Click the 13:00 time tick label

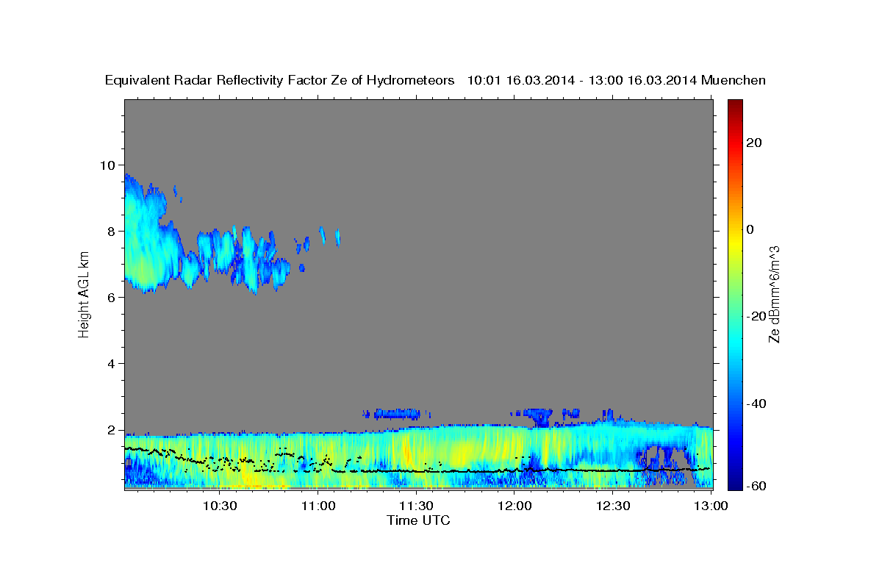(x=711, y=506)
